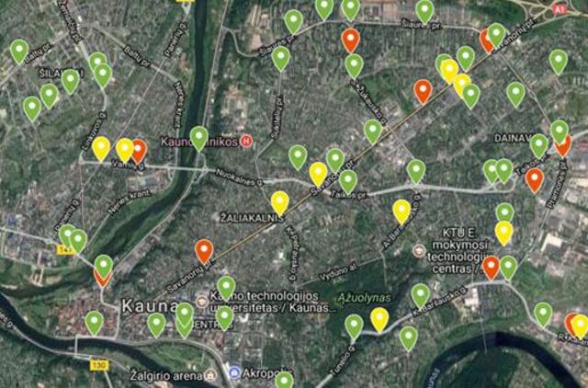Click the Kauno klinikos hospital H icon
Screen dimensions: 588x388
pos(246,142)
